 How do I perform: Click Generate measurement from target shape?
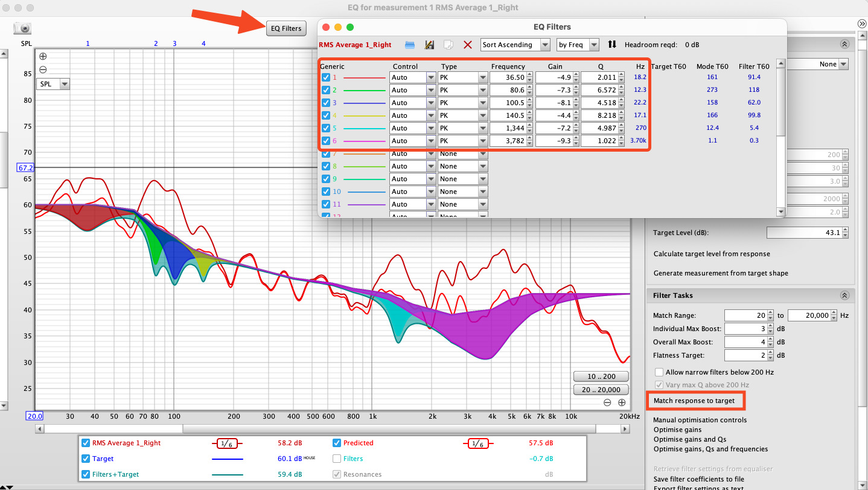click(721, 273)
